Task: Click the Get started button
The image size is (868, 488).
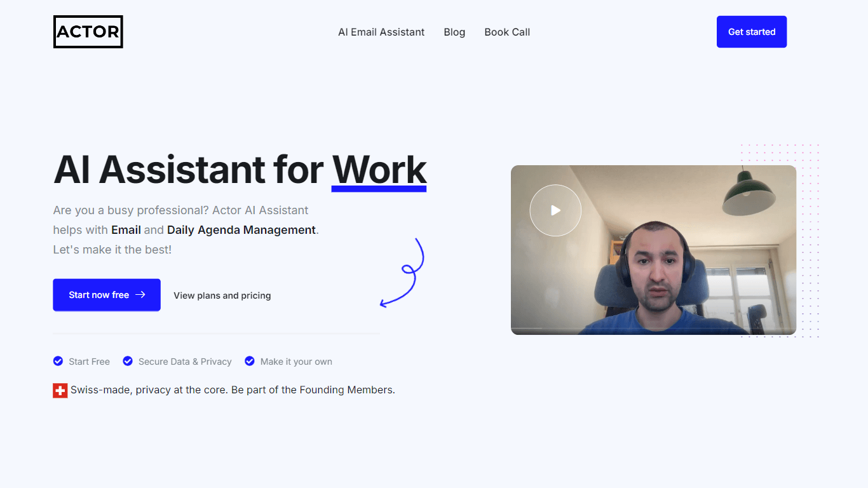Action: coord(752,32)
